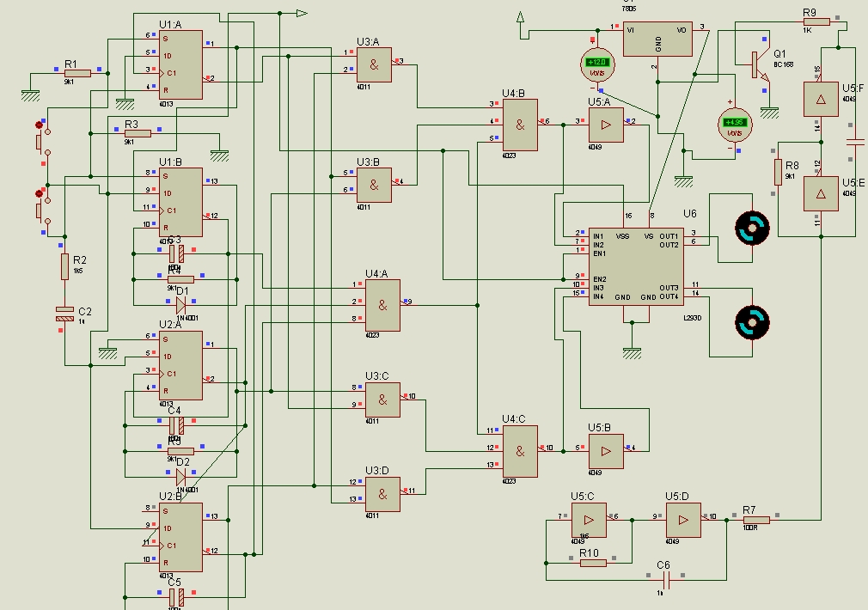Click the U3:D 4011 NAND gate
This screenshot has width=868, height=610.
(x=382, y=494)
